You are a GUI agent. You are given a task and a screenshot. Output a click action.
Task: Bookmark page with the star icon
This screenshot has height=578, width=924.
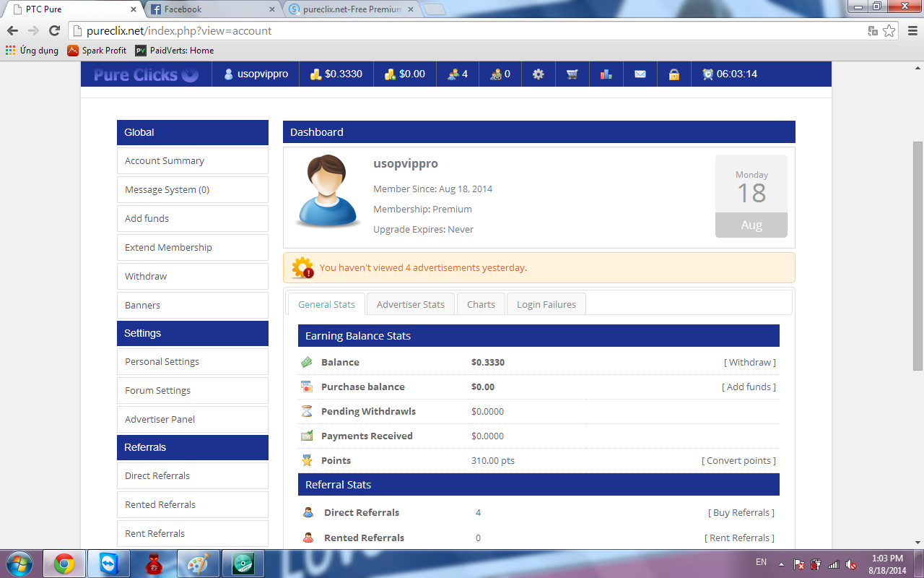[x=889, y=31]
